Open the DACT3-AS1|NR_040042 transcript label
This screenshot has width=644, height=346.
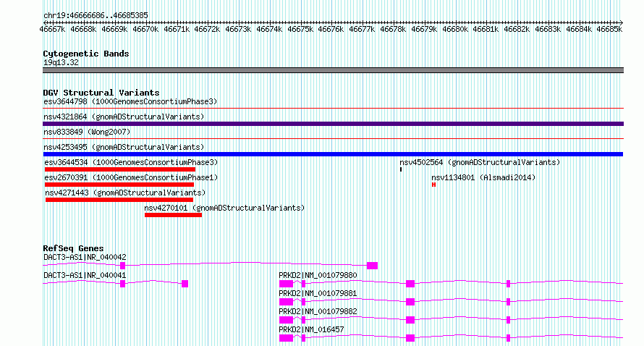pyautogui.click(x=85, y=257)
